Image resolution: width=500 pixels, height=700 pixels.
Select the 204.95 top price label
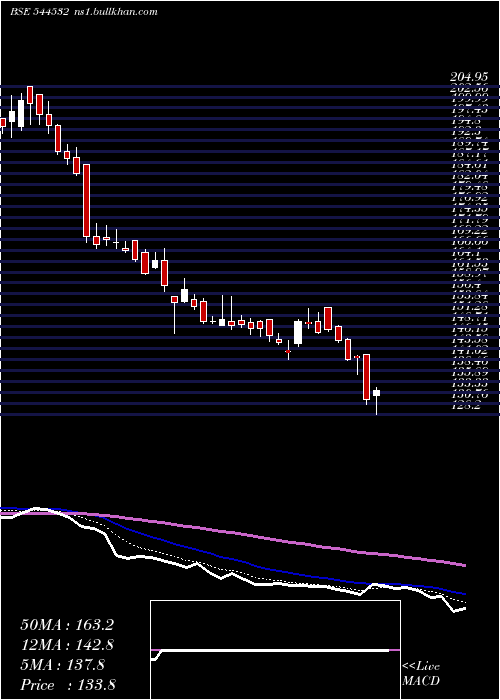[x=468, y=78]
